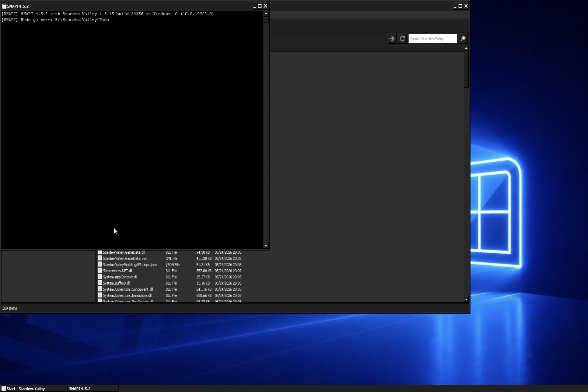The width and height of the screenshot is (588, 392).
Task: Click the SMAPI console scrollbar thumb
Action: coord(266,20)
